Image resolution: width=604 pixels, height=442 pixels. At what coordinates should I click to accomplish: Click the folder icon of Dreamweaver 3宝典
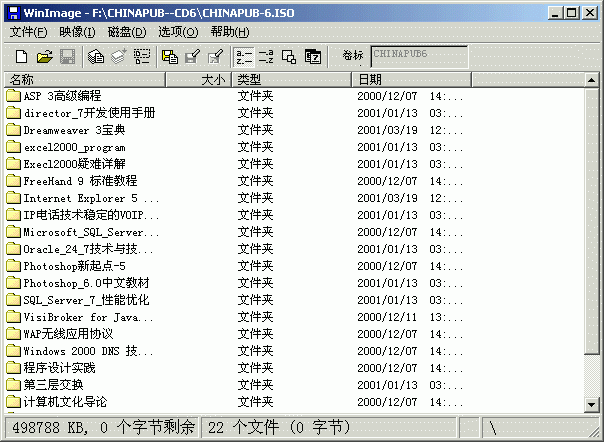pyautogui.click(x=13, y=129)
